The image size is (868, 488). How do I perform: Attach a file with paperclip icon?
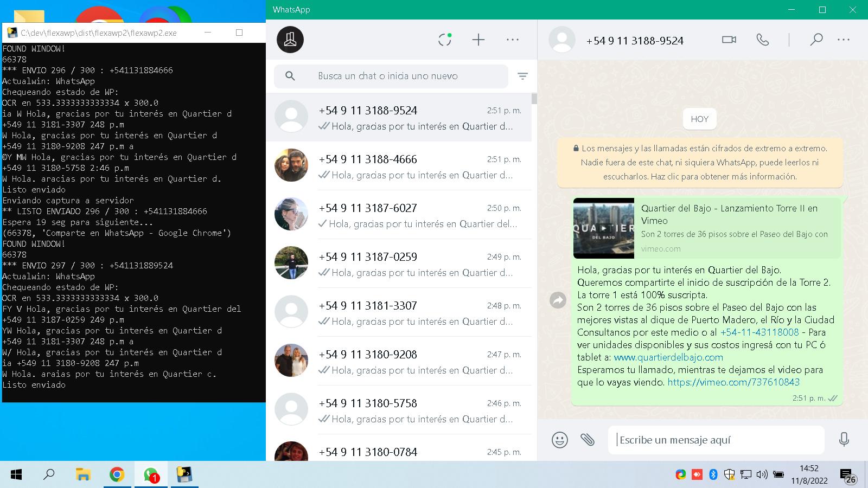click(x=588, y=440)
